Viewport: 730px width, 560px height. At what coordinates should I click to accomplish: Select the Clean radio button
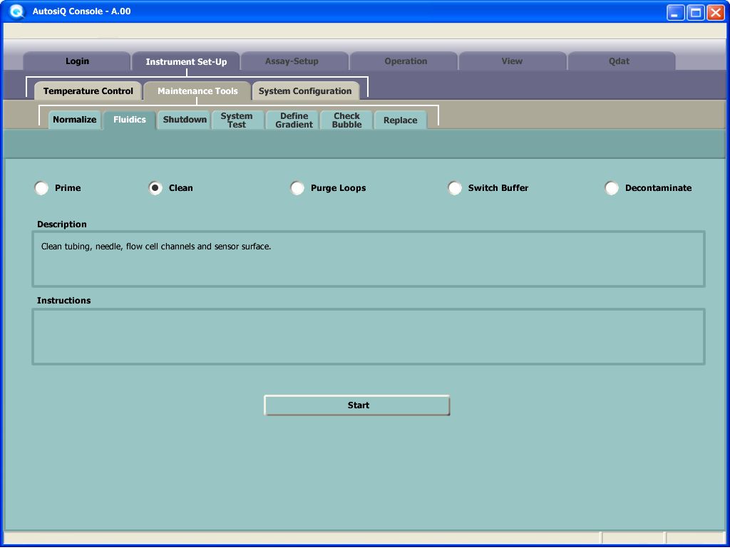[x=155, y=188]
